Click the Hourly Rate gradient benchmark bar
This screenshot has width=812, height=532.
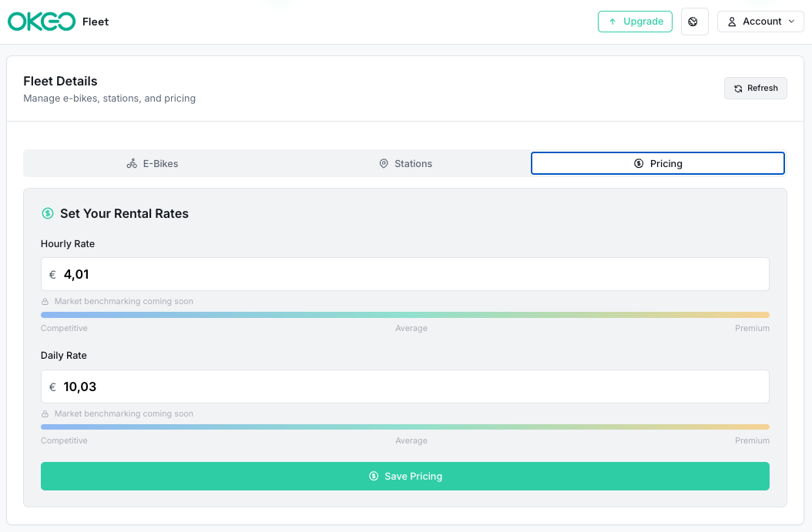pyautogui.click(x=404, y=315)
